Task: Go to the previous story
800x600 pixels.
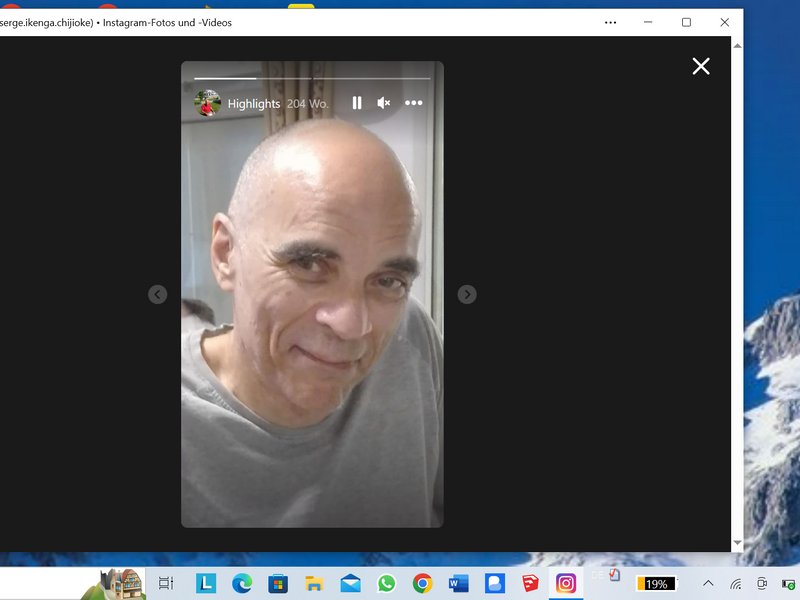Action: point(157,294)
